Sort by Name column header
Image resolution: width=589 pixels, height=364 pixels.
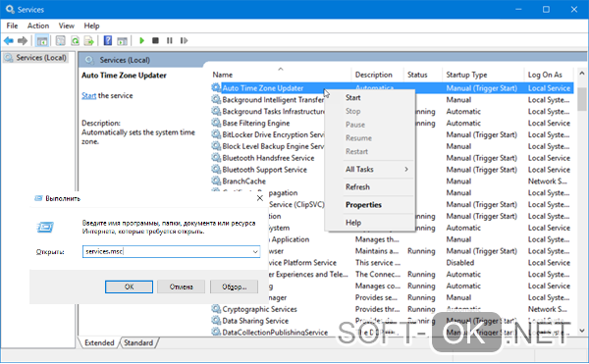coord(281,75)
